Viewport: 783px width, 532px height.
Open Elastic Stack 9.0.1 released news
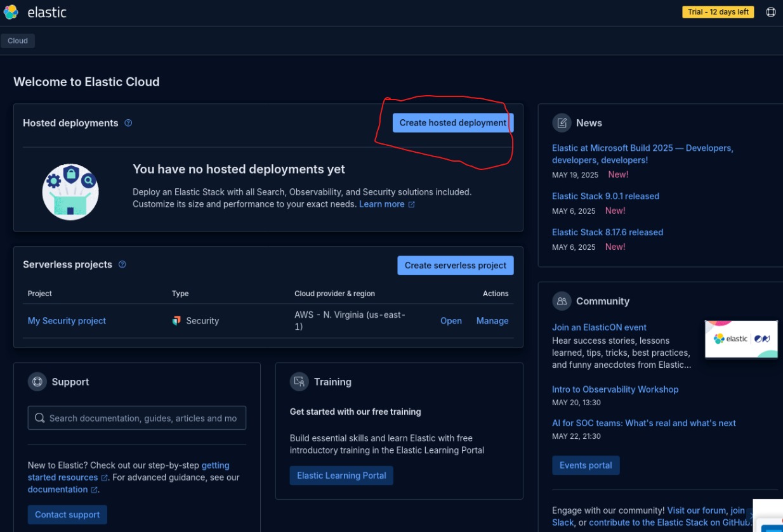click(x=605, y=196)
